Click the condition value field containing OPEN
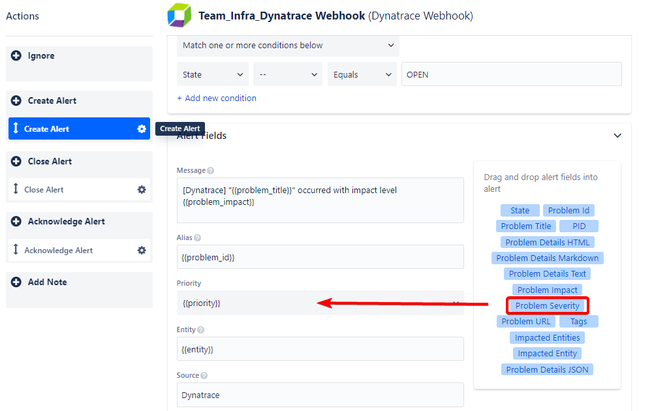 (510, 75)
